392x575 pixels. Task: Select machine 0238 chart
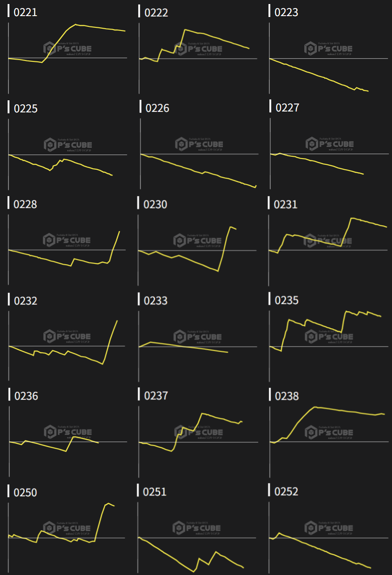328,440
